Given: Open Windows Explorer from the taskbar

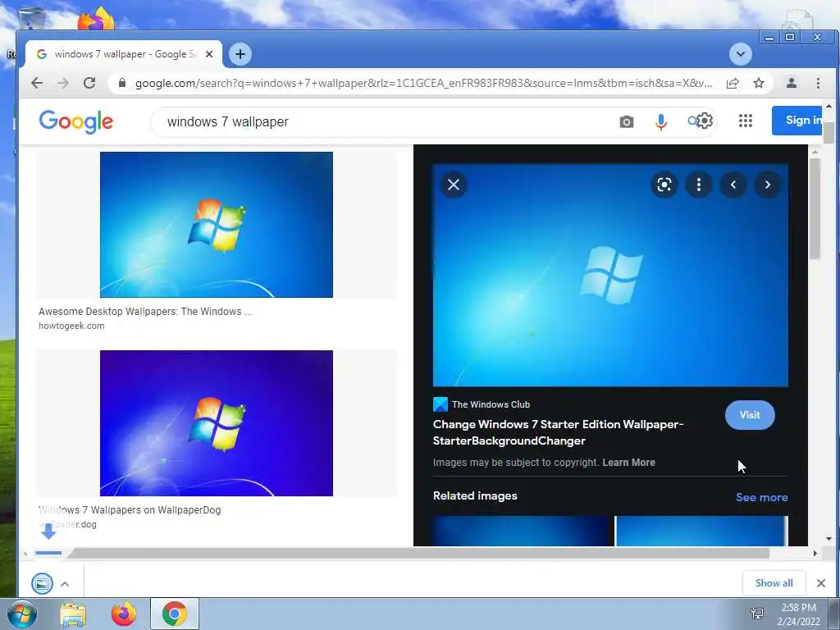Looking at the screenshot, I should point(73,614).
